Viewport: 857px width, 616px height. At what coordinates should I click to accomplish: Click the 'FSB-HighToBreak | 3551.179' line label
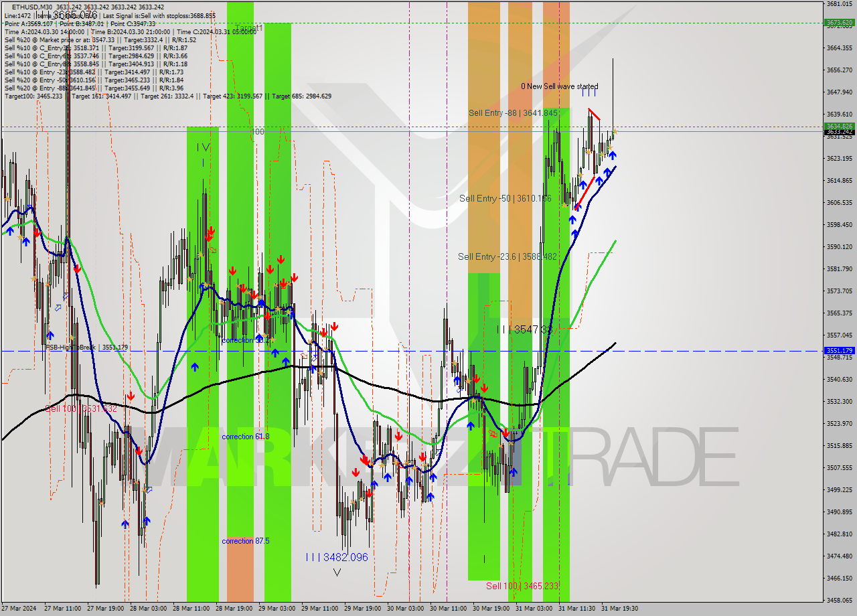tap(86, 348)
